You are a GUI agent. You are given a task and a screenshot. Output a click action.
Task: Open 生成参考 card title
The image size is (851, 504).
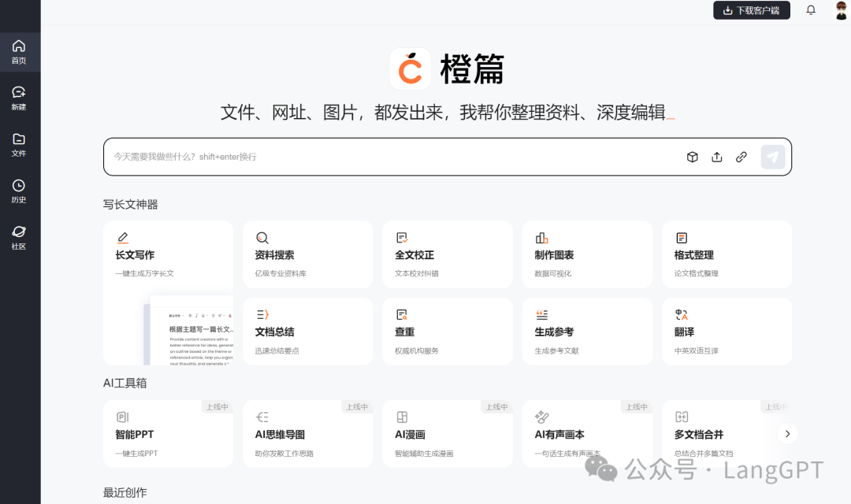point(554,332)
